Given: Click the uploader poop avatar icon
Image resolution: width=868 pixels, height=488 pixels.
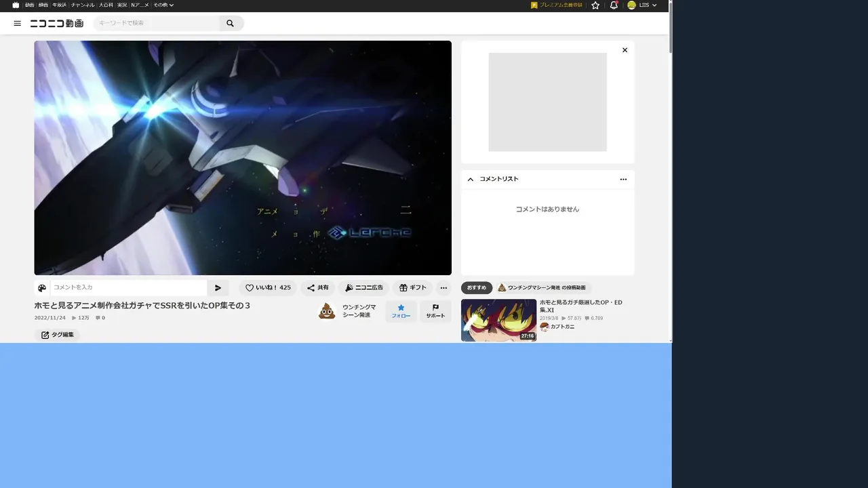Looking at the screenshot, I should tap(328, 311).
